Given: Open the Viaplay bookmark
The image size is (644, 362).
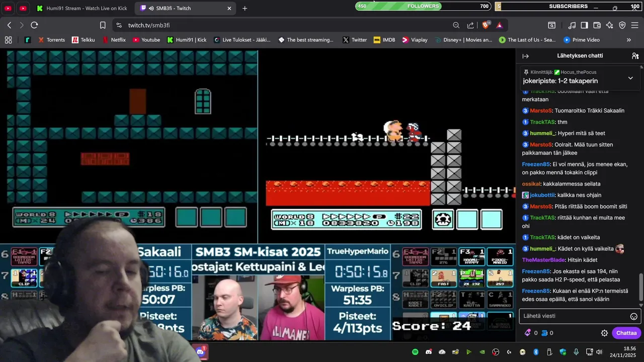Looking at the screenshot, I should [415, 40].
